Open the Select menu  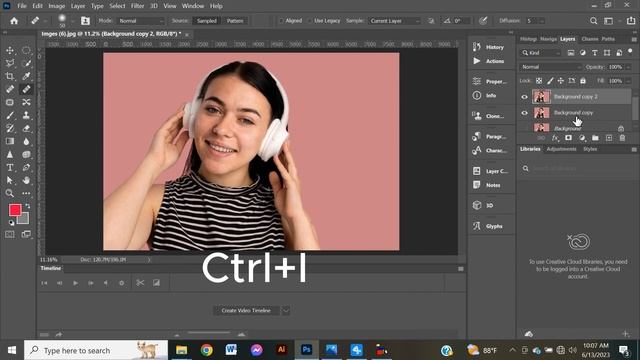coord(117,6)
